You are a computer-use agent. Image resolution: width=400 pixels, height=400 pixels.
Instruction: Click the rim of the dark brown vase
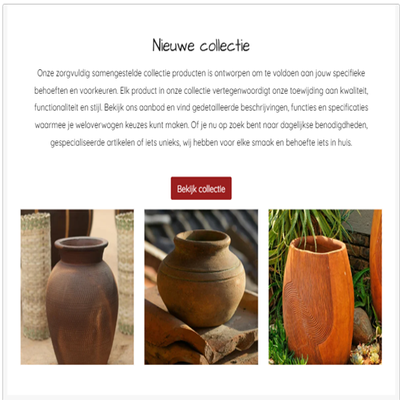81,244
